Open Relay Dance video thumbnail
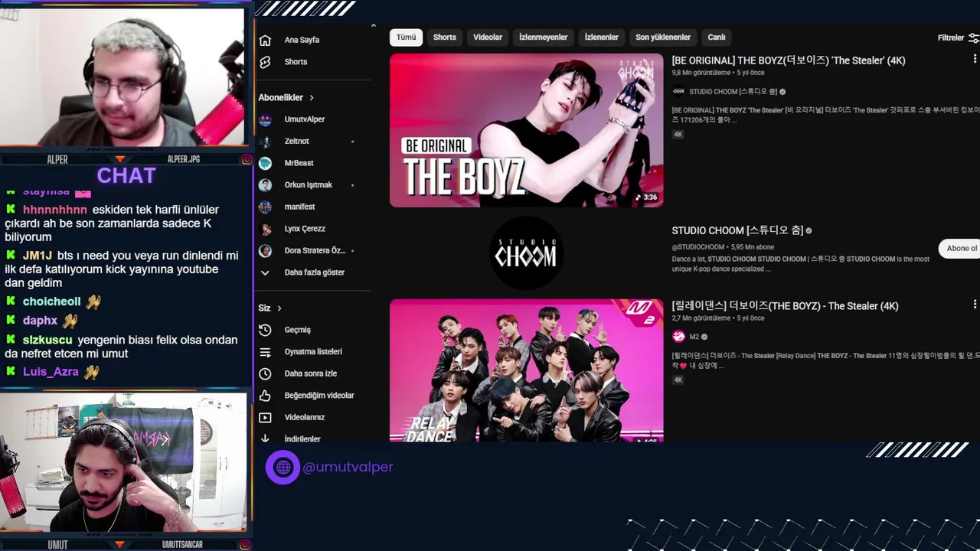Image resolution: width=980 pixels, height=551 pixels. [527, 370]
